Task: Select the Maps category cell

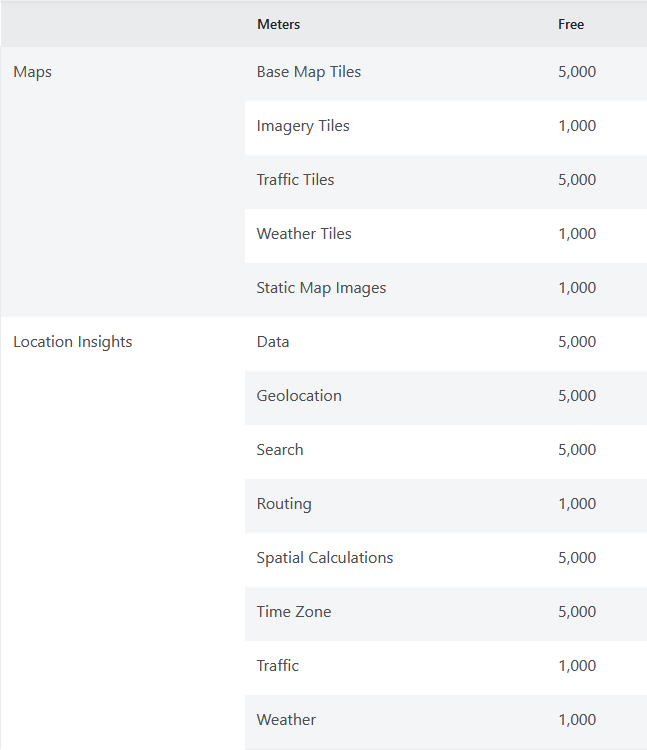Action: (33, 72)
